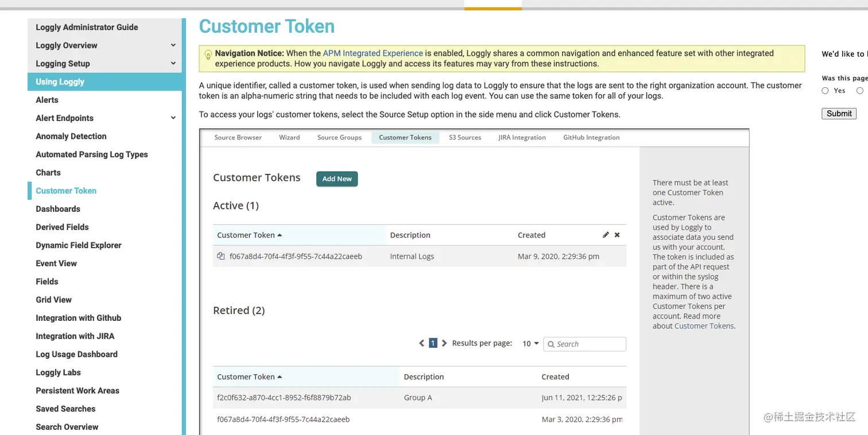
Task: Open Loggly Labs in sidebar
Action: (59, 372)
